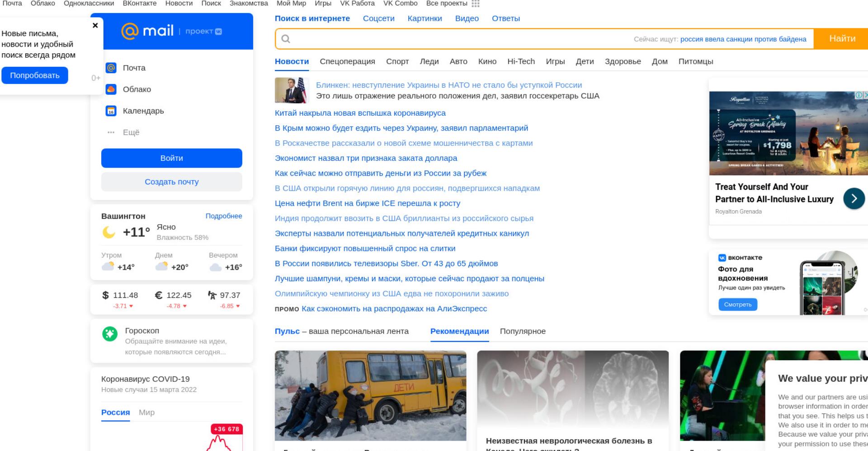Click the Mail.ru logo
Viewport: 868px width, 451px height.
pyautogui.click(x=147, y=31)
